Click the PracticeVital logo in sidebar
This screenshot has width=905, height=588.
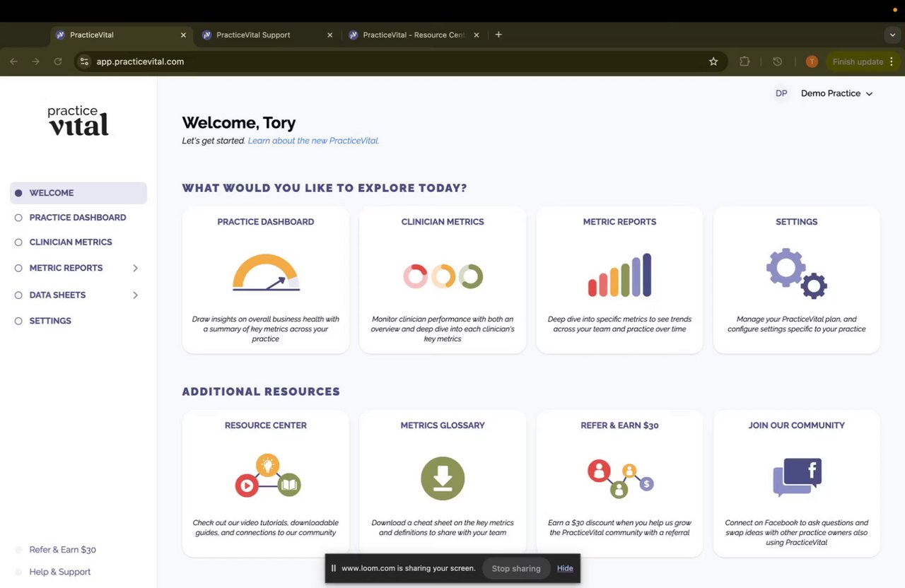coord(78,121)
